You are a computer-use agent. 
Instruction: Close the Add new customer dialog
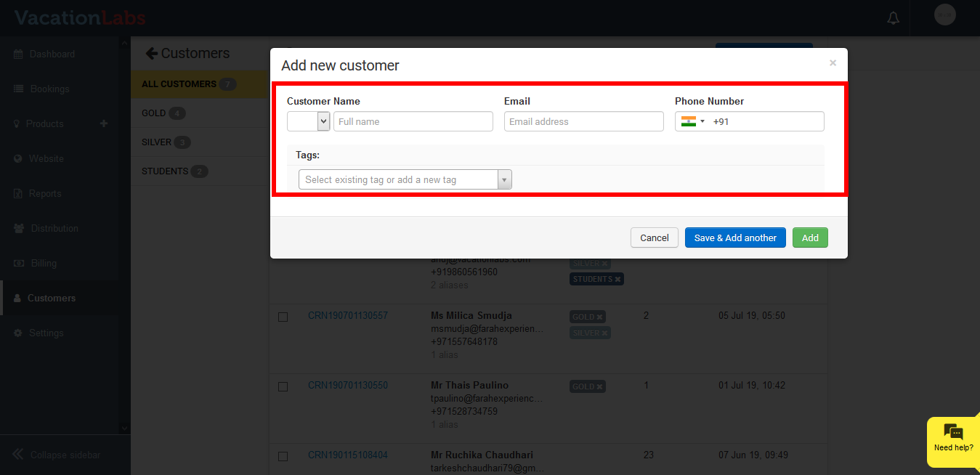point(833,63)
